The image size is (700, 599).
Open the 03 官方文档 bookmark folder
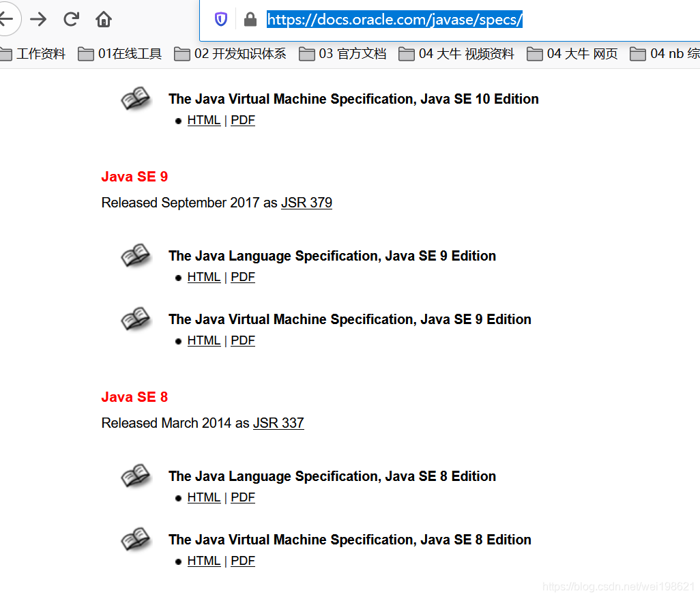point(342,54)
